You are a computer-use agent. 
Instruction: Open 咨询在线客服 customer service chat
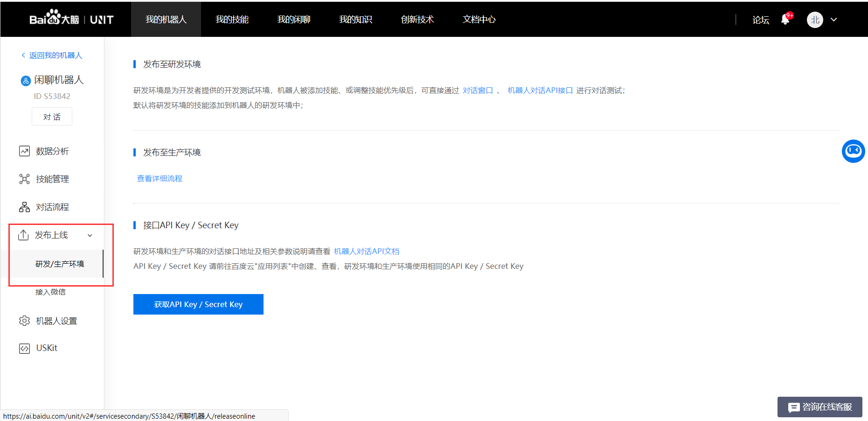819,407
